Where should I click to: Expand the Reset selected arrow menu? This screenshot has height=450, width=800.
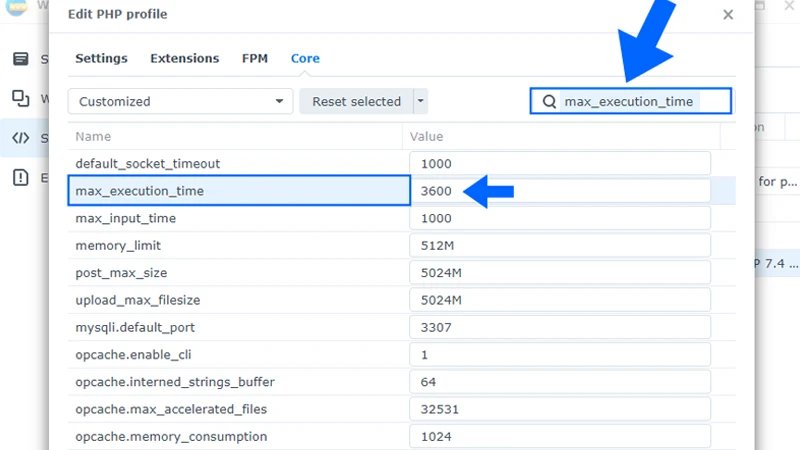421,102
